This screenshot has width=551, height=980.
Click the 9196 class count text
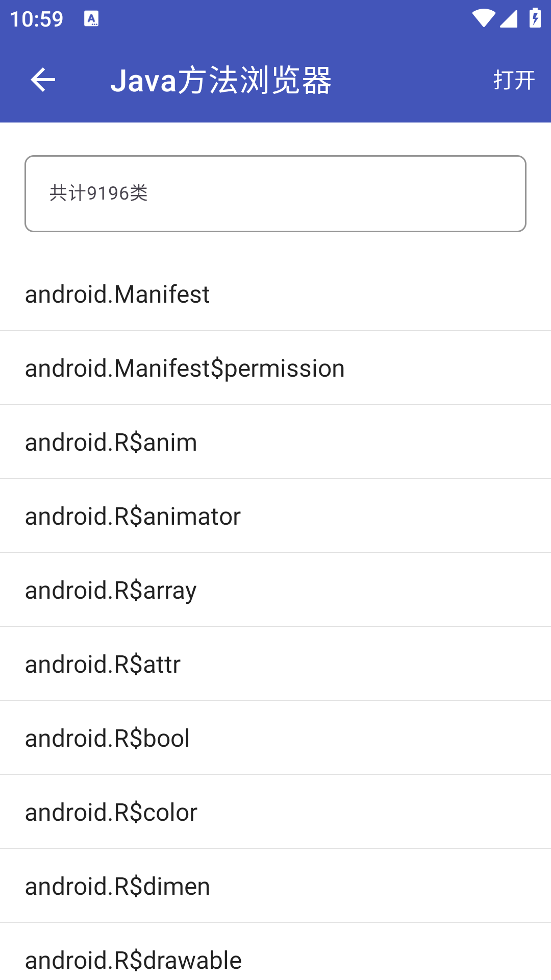click(x=108, y=193)
